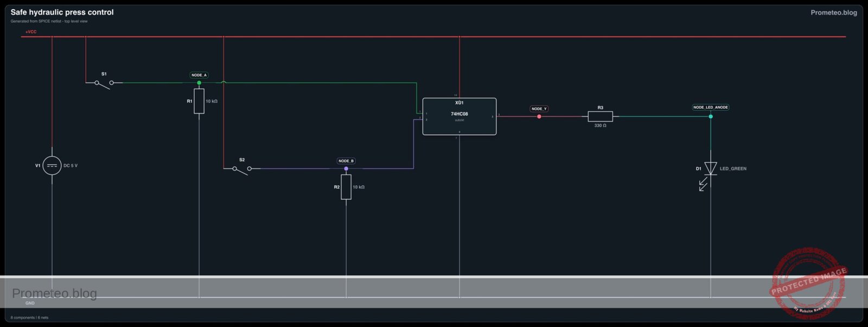Click the green NODE_A junction dot
Image resolution: width=868 pixels, height=327 pixels.
click(x=199, y=83)
